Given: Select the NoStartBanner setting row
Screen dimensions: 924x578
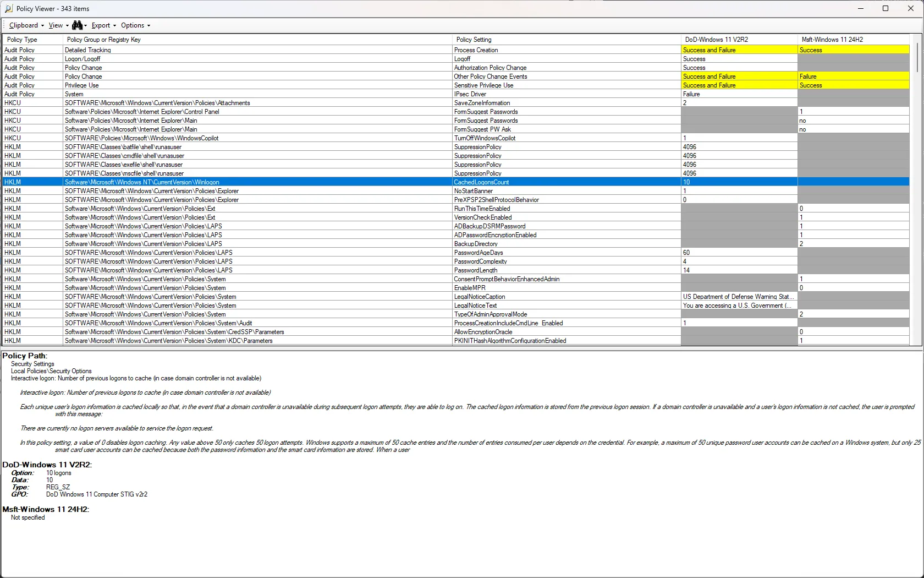Looking at the screenshot, I should click(455, 191).
